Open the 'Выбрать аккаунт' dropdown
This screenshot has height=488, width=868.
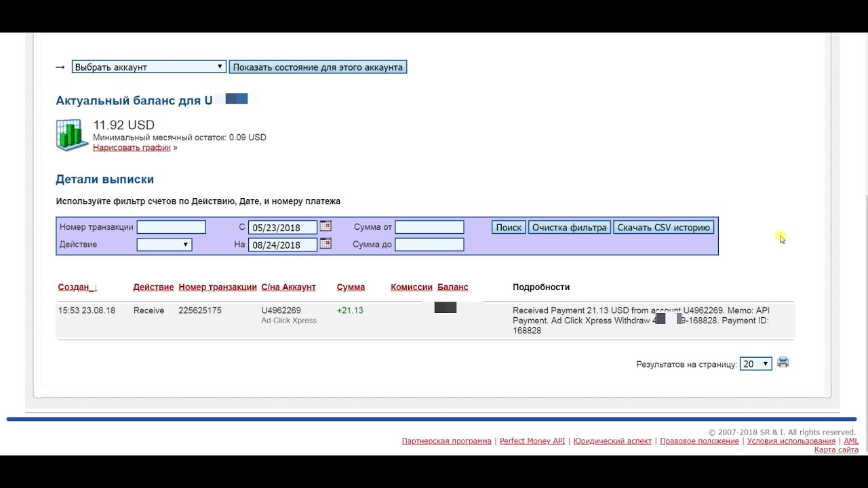pyautogui.click(x=149, y=67)
